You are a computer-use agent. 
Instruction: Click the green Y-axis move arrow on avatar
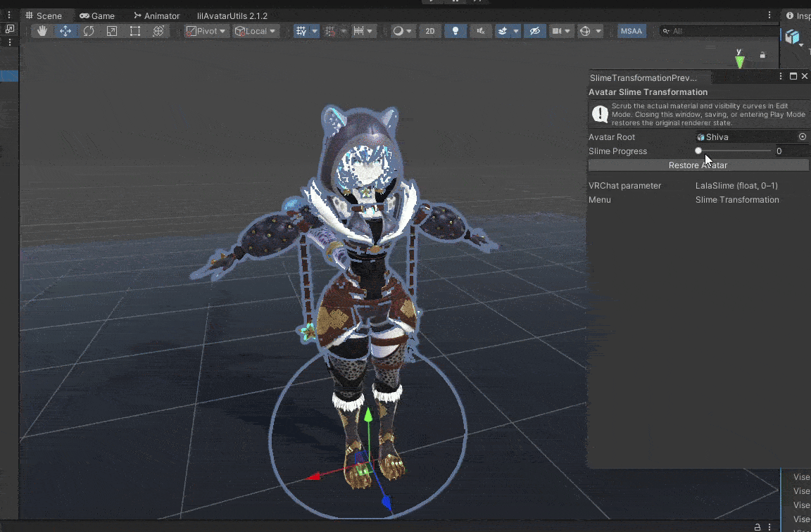pos(368,414)
